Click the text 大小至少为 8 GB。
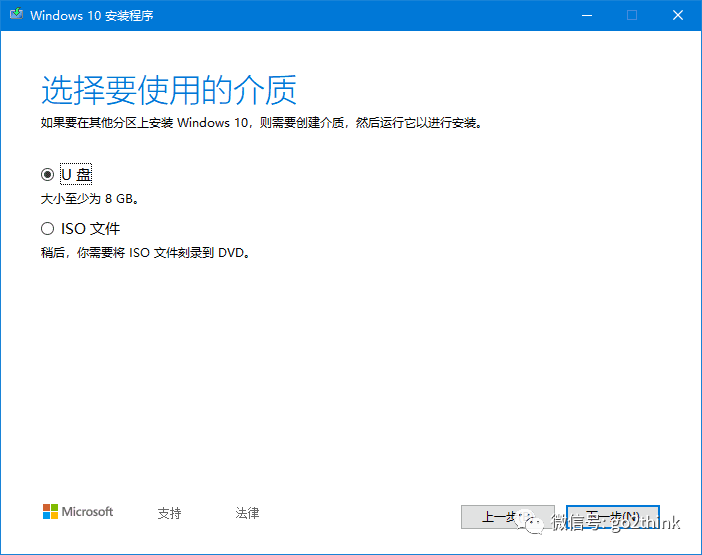 pos(90,199)
